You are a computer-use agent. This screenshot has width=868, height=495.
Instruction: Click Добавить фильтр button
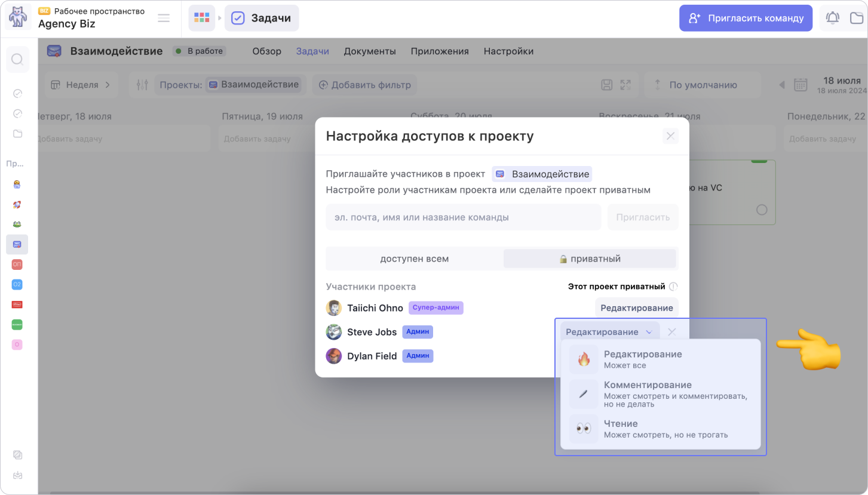[x=364, y=85]
